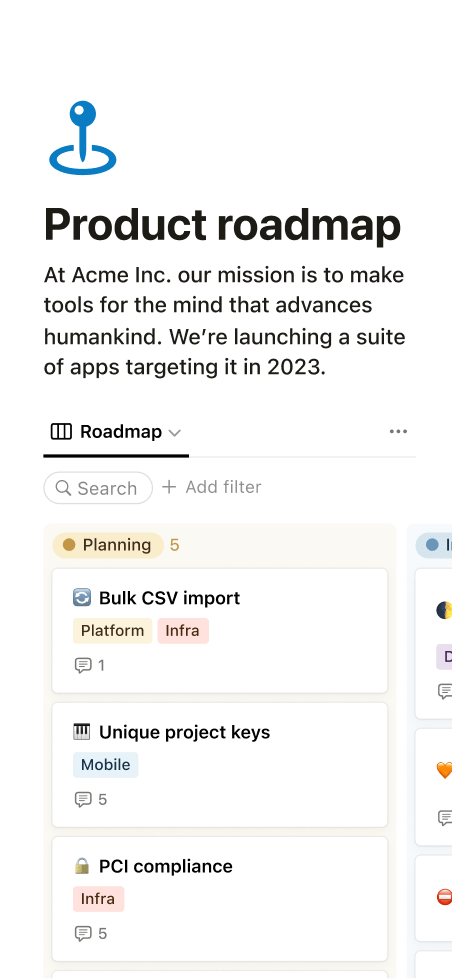This screenshot has height=979, width=453.
Task: Select the Roadmap view tab
Action: click(x=116, y=432)
